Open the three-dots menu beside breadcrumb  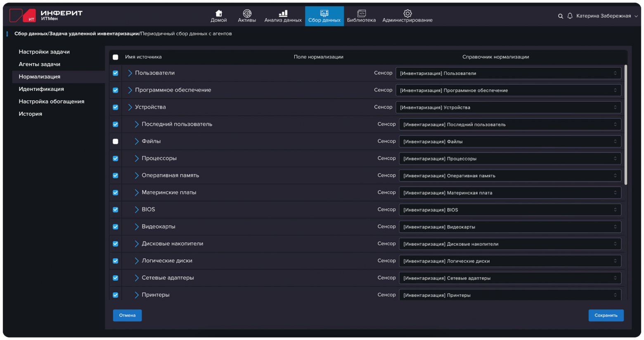[7, 34]
